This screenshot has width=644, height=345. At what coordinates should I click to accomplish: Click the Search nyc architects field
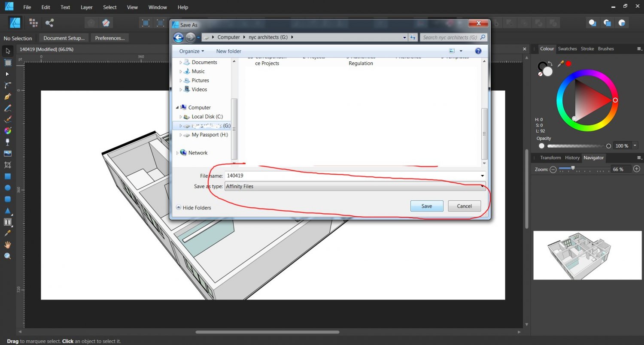[454, 37]
